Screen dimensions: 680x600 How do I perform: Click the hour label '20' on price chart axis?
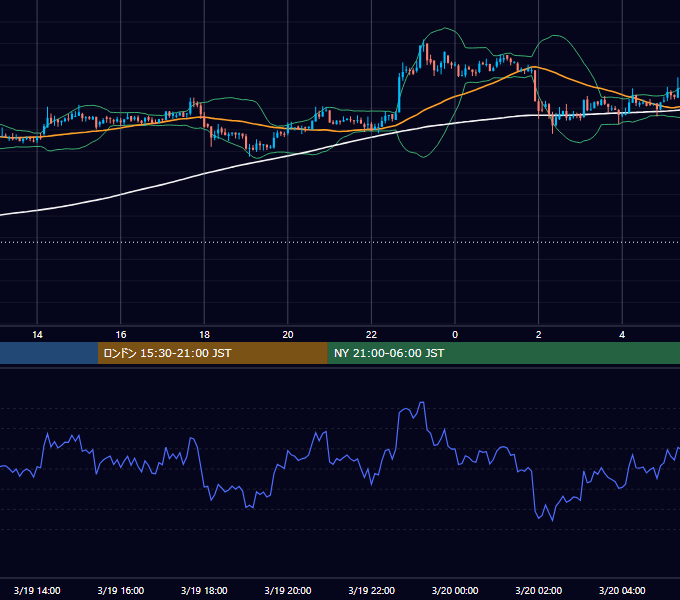point(288,335)
